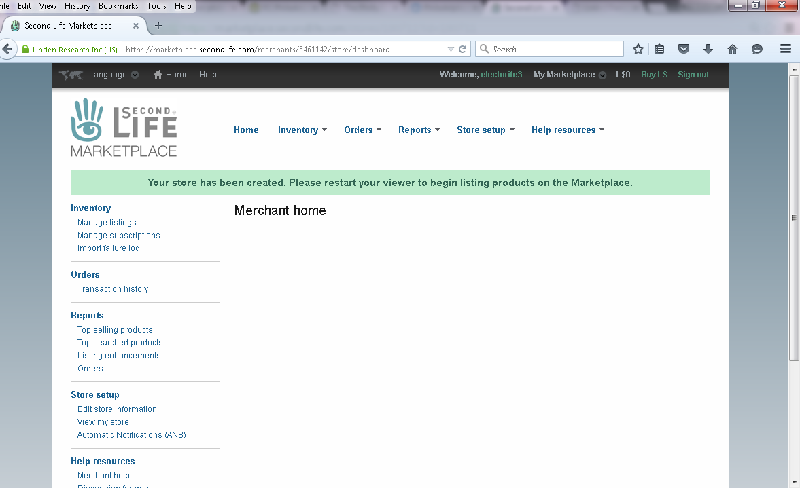Click the Buy L$ link
Viewport: 800px width, 488px height.
(654, 75)
